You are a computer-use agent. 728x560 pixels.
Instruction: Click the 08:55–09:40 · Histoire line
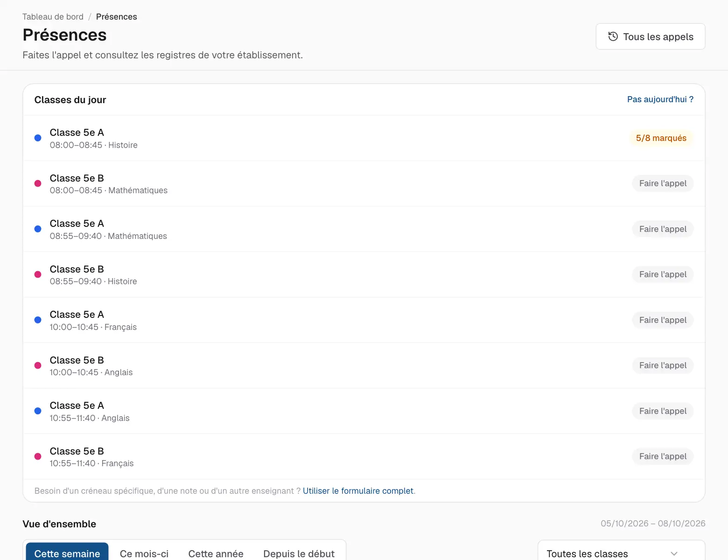pyautogui.click(x=93, y=281)
